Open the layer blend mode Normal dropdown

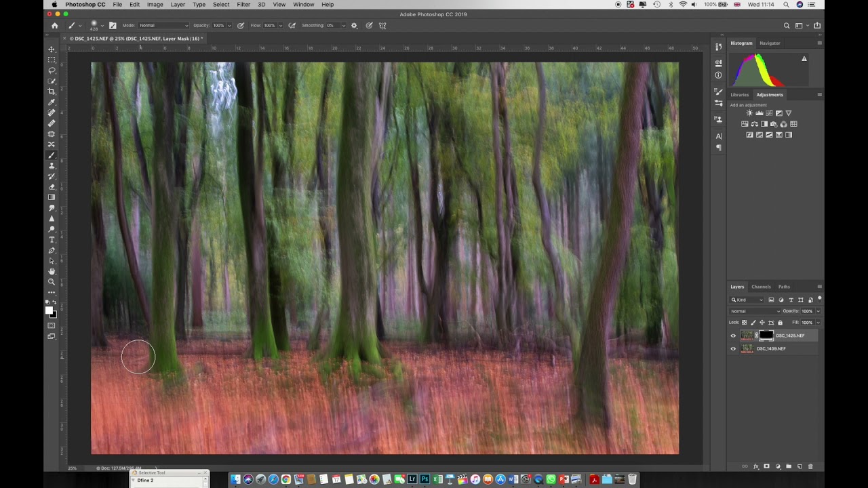755,311
